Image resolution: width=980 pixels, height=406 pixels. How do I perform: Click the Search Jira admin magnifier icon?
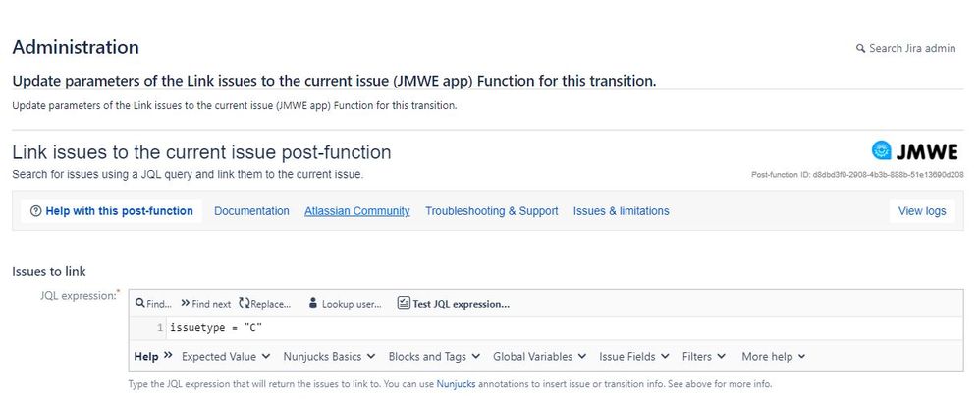tap(861, 49)
